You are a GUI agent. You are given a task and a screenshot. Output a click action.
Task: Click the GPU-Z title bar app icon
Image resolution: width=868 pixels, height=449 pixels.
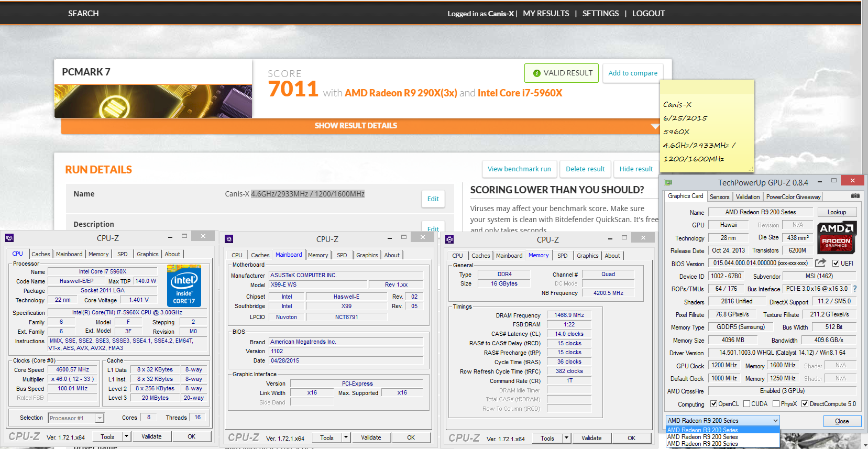[668, 182]
